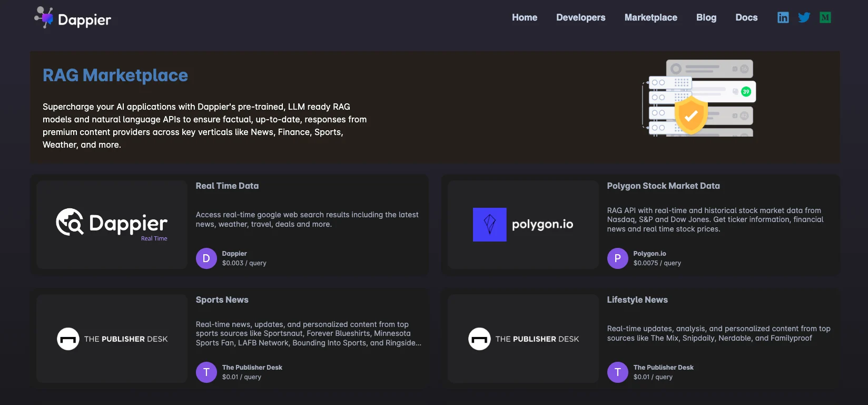This screenshot has height=405, width=868.
Task: Open the LinkedIn icon link
Action: coord(783,17)
